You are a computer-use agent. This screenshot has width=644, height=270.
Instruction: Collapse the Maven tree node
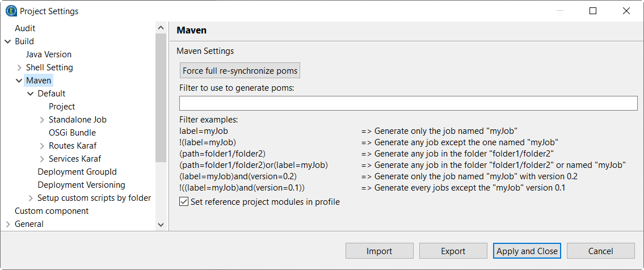click(19, 81)
